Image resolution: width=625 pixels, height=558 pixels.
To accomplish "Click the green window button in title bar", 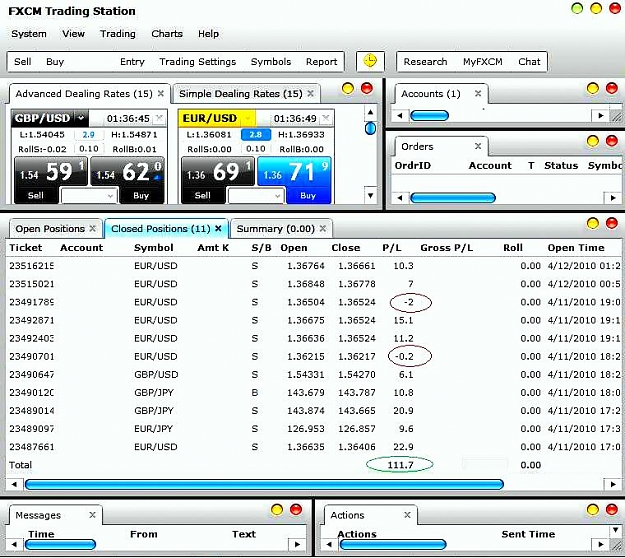I will 577,8.
